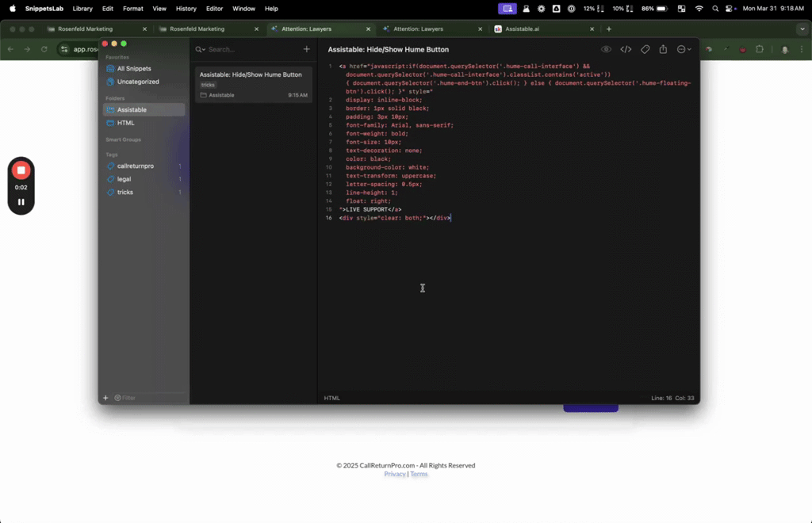Click the Terms link
Screen dimensions: 812x523
419,474
